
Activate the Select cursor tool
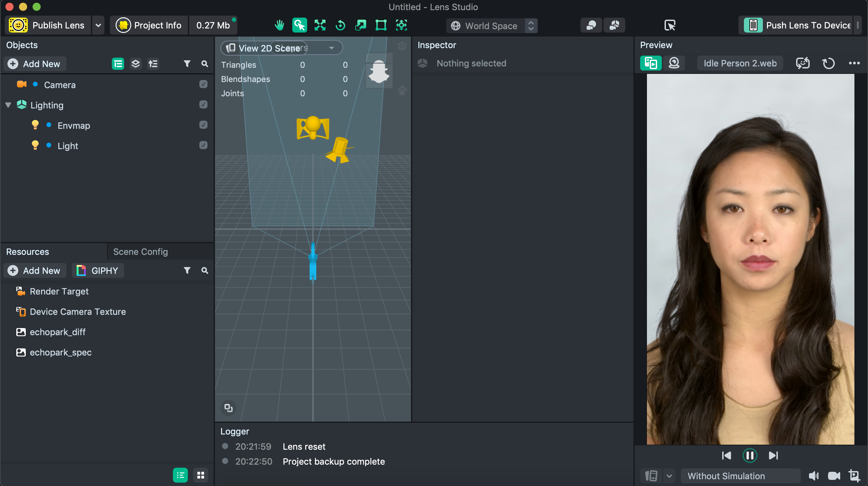point(300,25)
